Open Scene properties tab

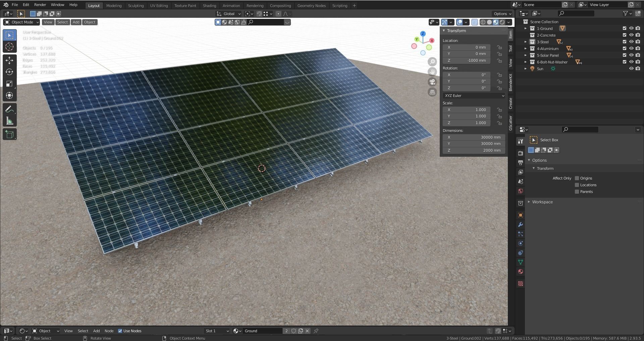pyautogui.click(x=521, y=181)
